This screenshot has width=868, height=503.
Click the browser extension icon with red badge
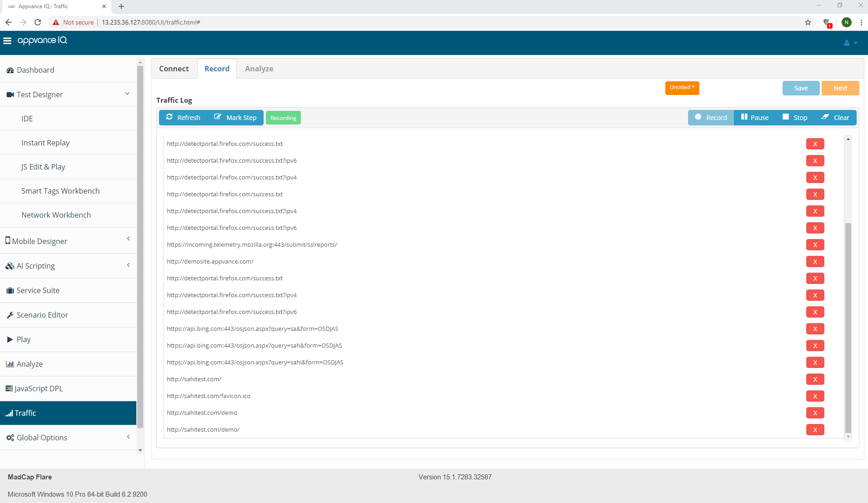(828, 23)
